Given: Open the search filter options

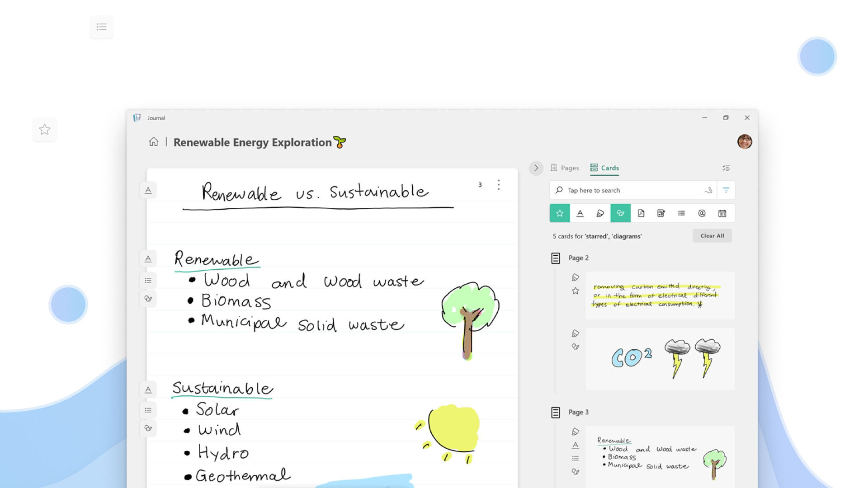Looking at the screenshot, I should tap(726, 190).
